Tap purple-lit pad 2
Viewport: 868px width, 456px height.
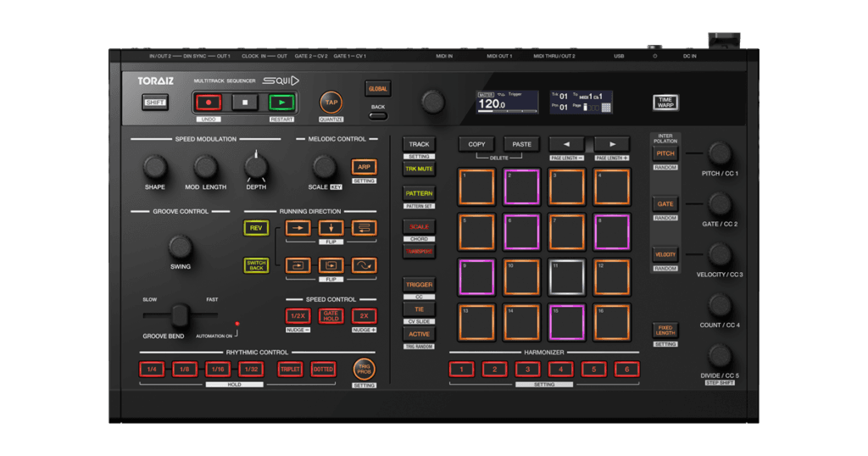pos(521,186)
